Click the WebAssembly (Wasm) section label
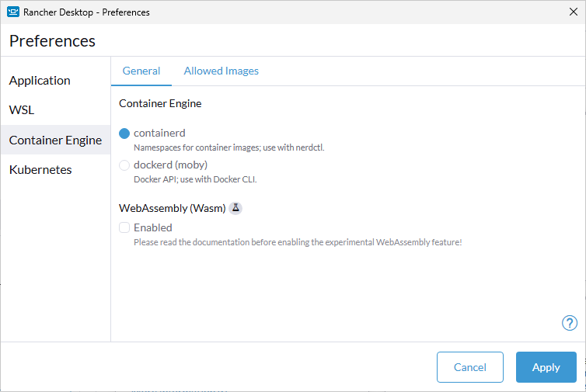The image size is (586, 392). [172, 208]
